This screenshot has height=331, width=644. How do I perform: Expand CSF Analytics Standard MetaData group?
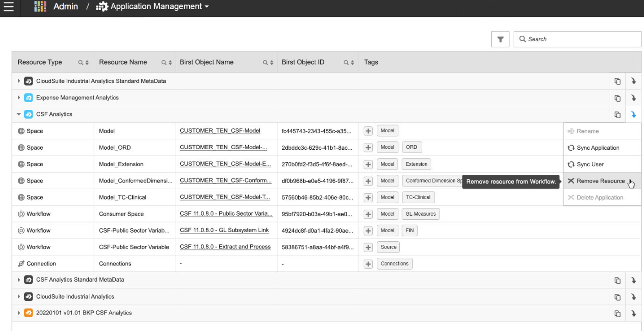(19, 280)
